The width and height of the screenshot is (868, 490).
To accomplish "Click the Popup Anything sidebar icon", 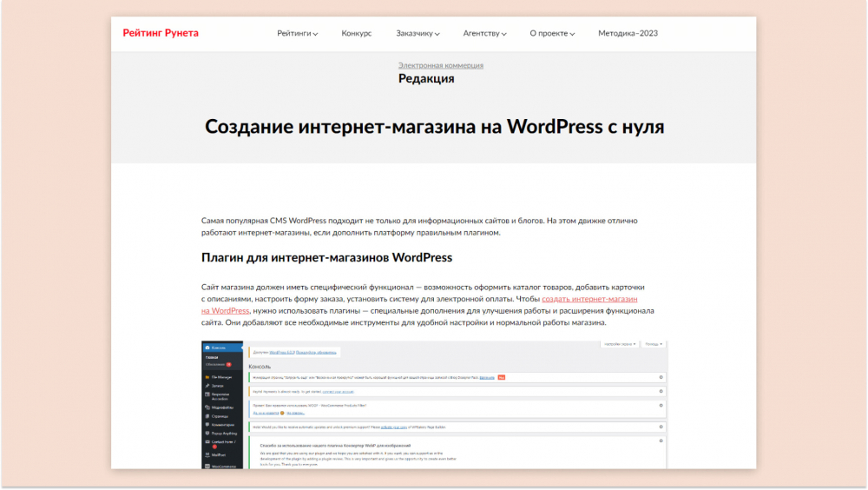I will pyautogui.click(x=207, y=434).
